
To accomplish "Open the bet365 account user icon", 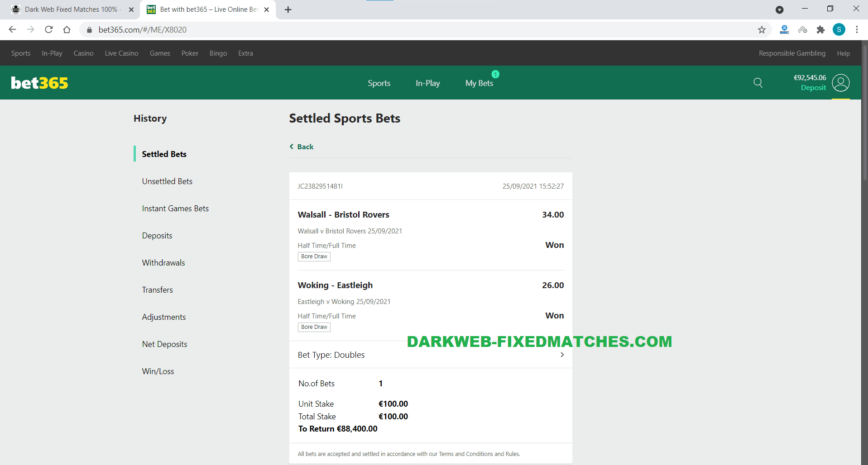I will (x=841, y=83).
